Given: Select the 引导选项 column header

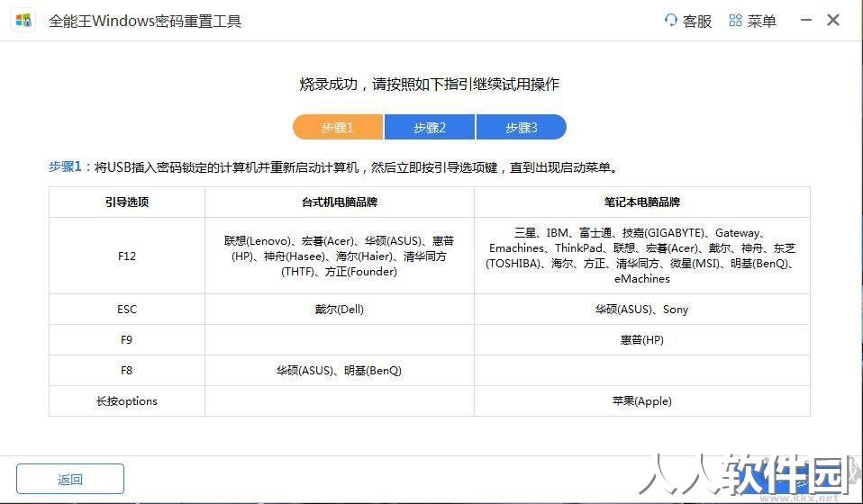Looking at the screenshot, I should (x=127, y=202).
